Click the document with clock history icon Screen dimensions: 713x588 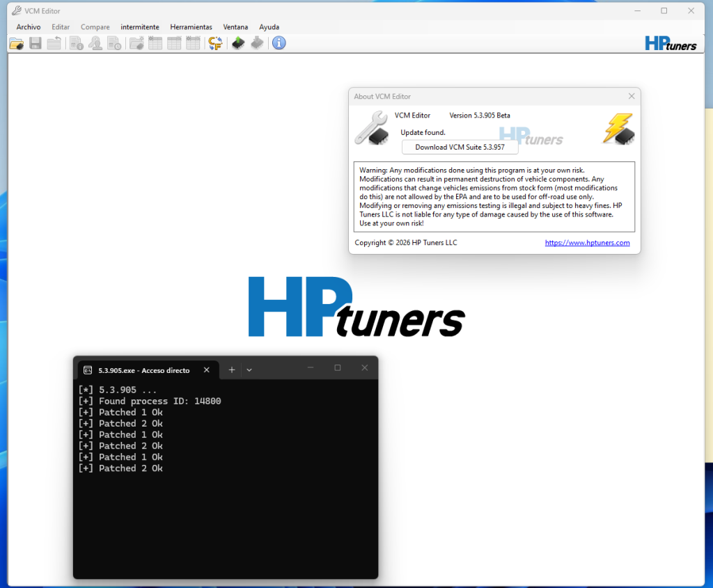[x=114, y=43]
